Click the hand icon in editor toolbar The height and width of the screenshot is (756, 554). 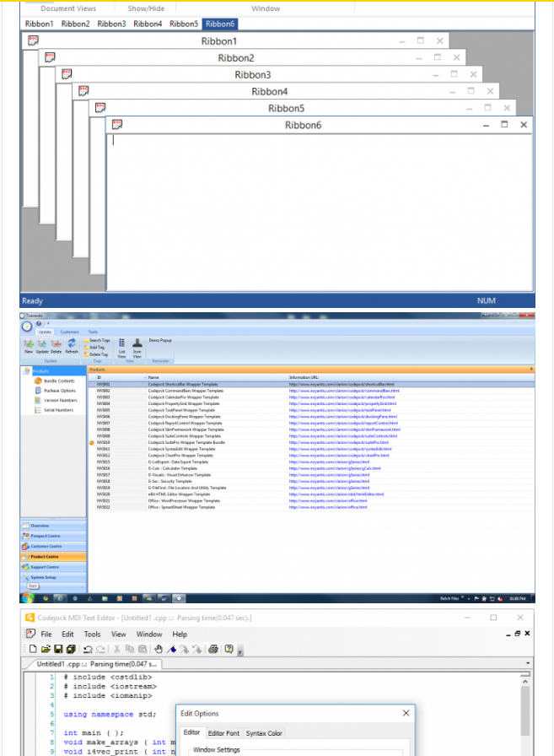[x=159, y=649]
